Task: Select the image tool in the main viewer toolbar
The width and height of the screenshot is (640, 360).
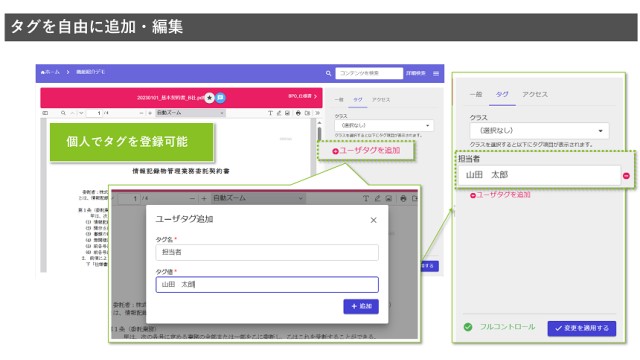Action: (287, 113)
